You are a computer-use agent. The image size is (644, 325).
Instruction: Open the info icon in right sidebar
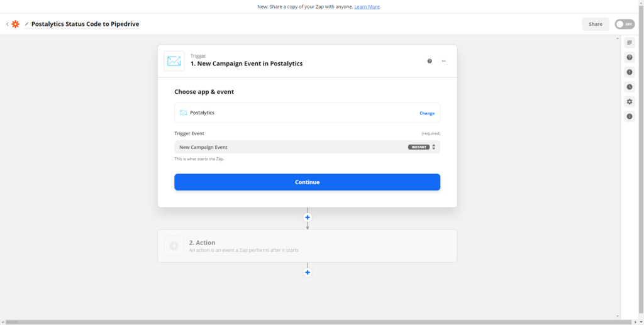pos(629,116)
